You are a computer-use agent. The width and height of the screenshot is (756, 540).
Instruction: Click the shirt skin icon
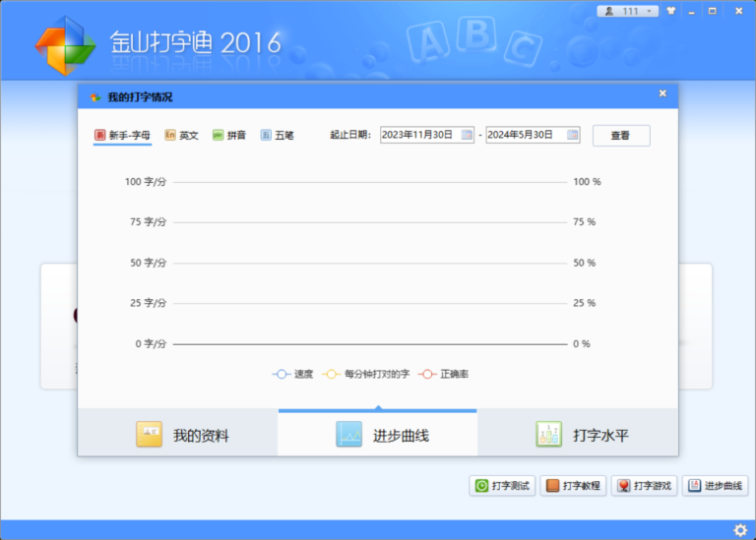click(x=671, y=11)
